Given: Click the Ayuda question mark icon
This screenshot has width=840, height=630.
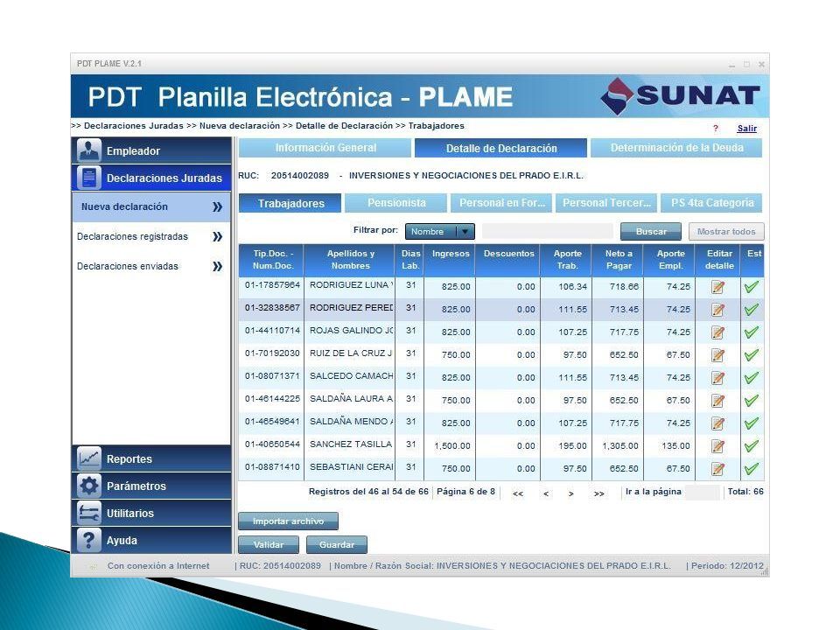Looking at the screenshot, I should coord(89,540).
